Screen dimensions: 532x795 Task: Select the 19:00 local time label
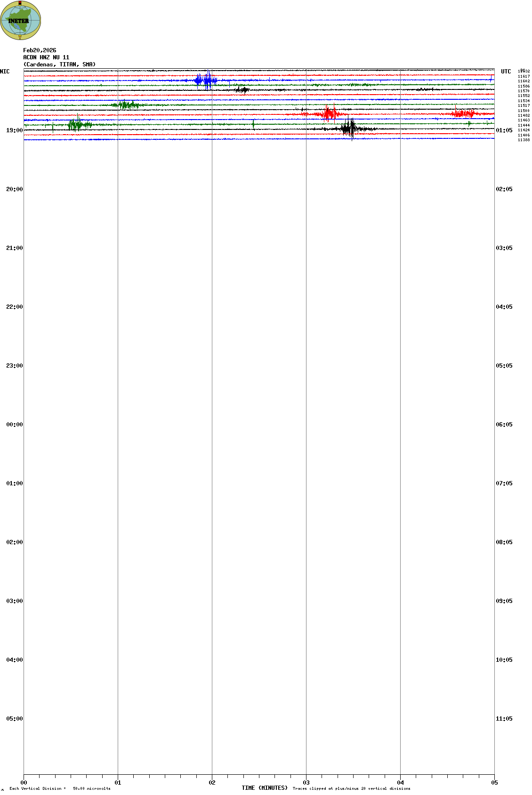click(14, 130)
